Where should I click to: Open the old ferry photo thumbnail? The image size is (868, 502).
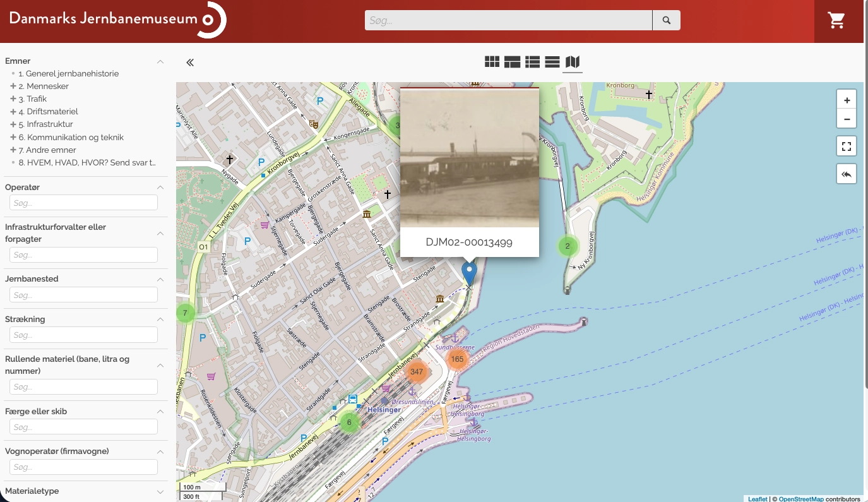[x=470, y=158]
